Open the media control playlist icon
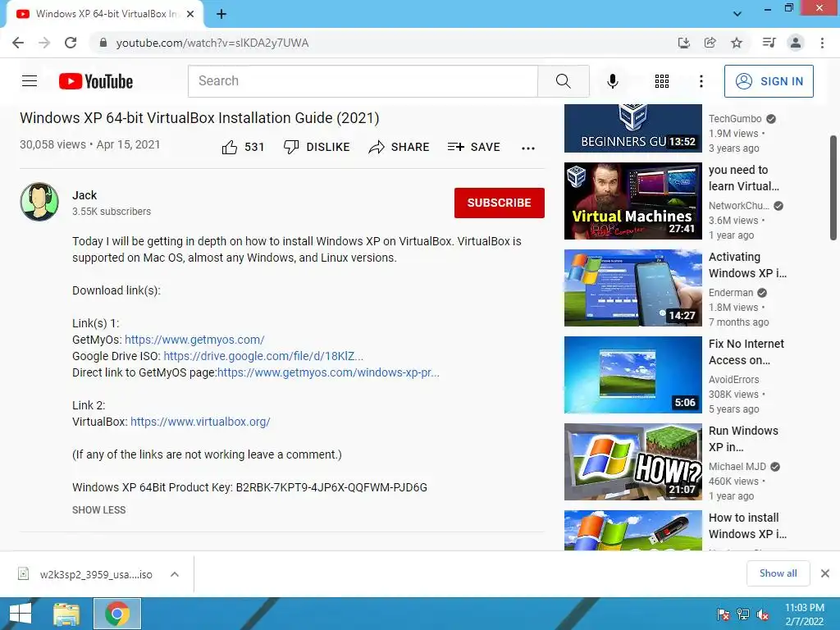 coord(769,43)
